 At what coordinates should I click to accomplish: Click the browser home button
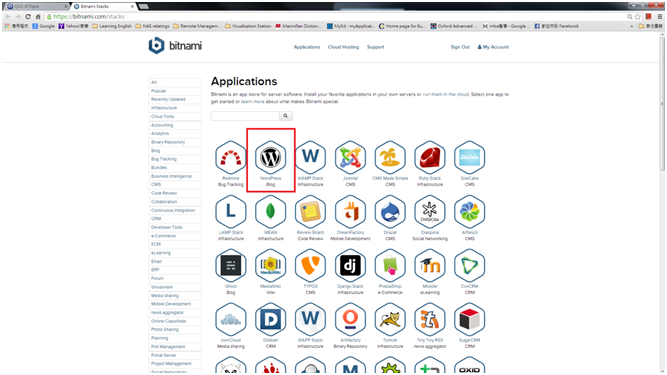pos(38,17)
